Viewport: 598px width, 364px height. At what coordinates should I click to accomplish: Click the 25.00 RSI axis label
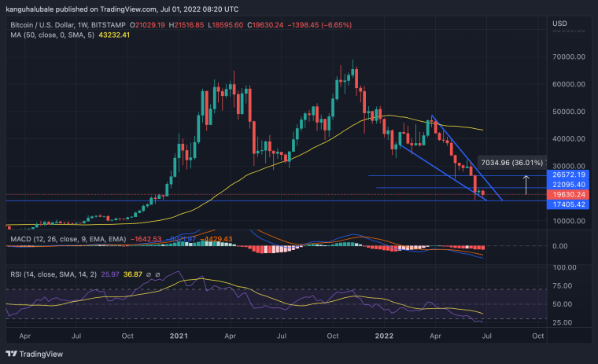click(x=562, y=322)
